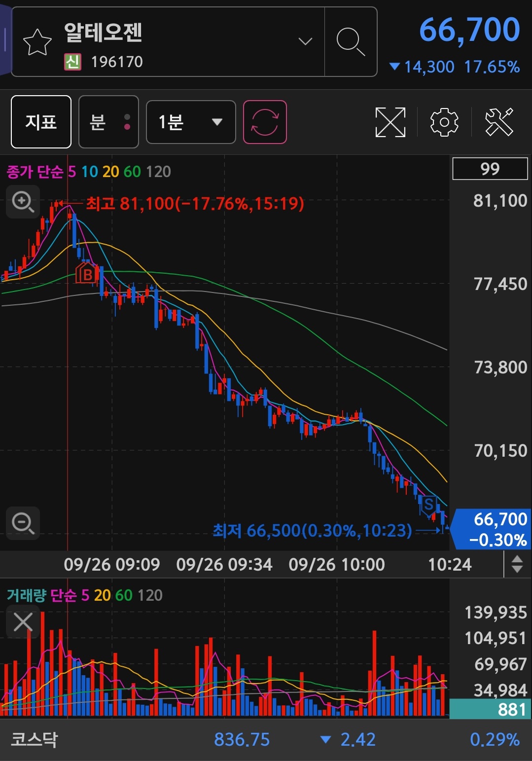Zoom in on the price chart
Screen dimensions: 532x761
23,202
